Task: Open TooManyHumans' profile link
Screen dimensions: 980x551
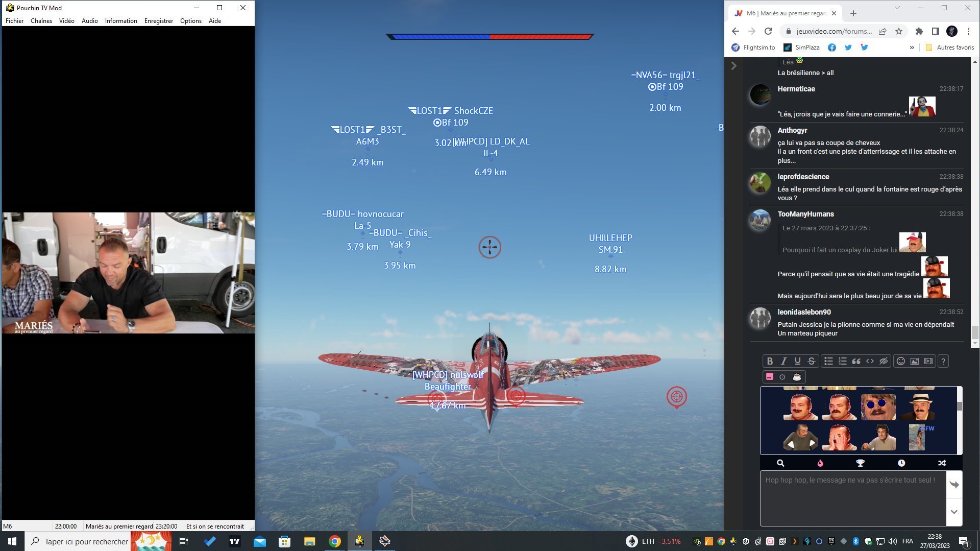Action: [x=805, y=214]
